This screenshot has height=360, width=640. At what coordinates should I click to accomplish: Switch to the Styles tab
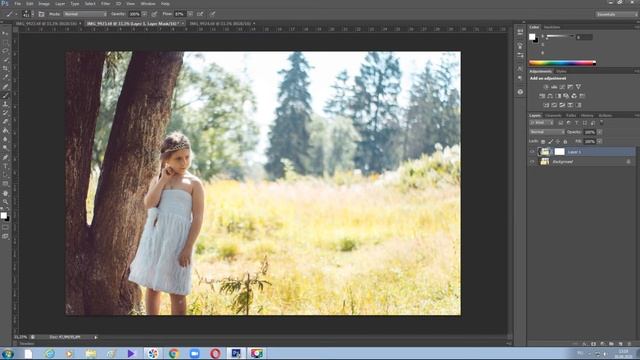click(562, 71)
